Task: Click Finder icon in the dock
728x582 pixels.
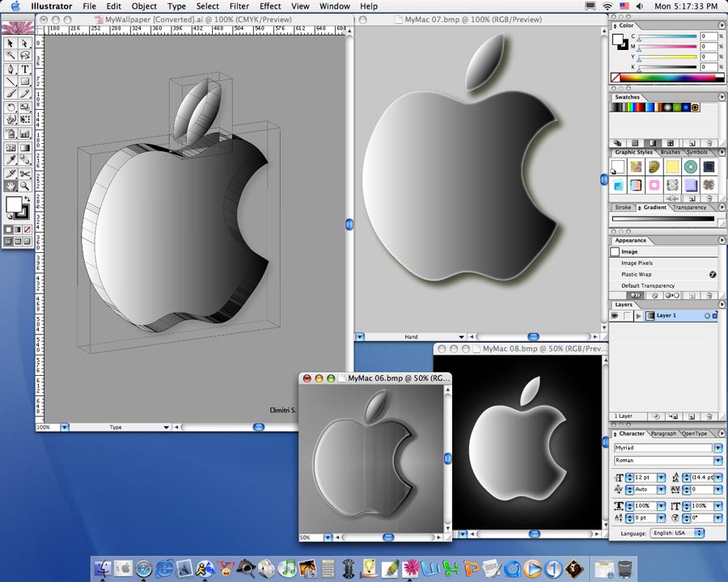Action: [103, 568]
